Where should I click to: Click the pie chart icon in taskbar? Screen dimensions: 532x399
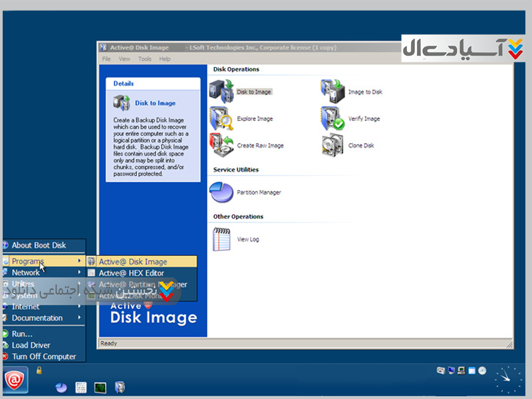click(62, 387)
